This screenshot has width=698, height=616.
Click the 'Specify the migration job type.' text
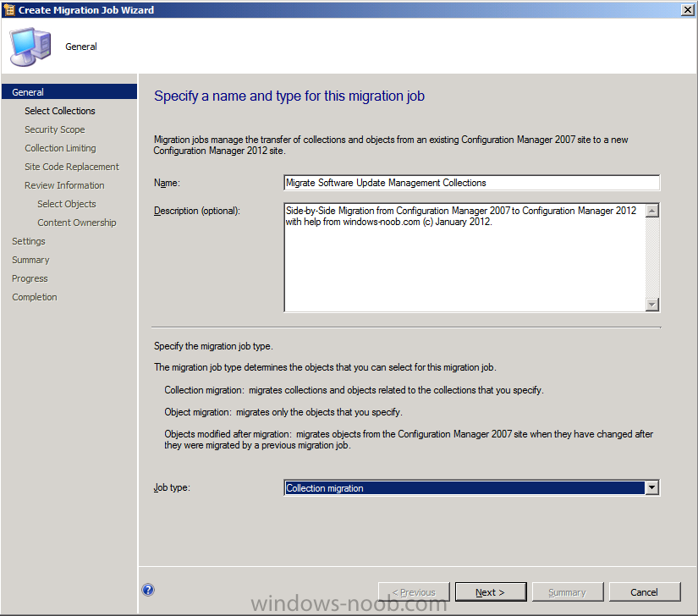point(213,346)
